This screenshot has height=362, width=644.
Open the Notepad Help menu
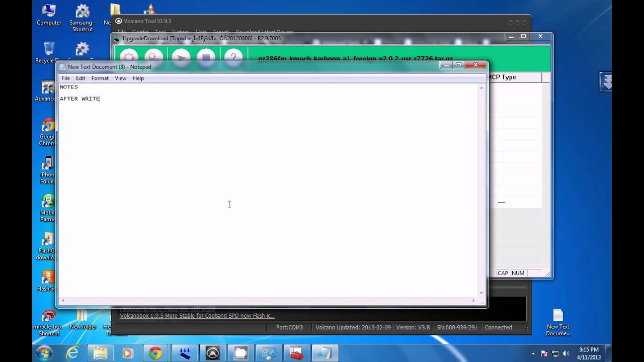(138, 78)
